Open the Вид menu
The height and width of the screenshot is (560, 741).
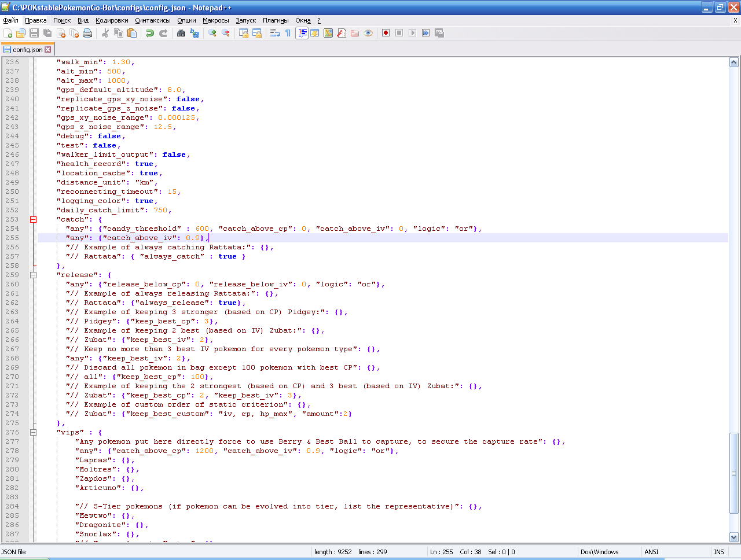[83, 20]
